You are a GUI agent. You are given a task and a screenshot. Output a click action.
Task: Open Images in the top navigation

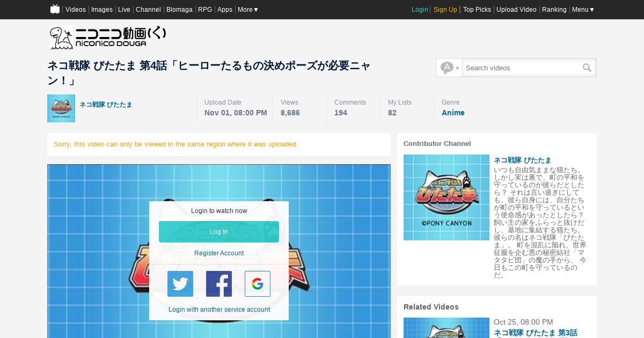pyautogui.click(x=102, y=10)
